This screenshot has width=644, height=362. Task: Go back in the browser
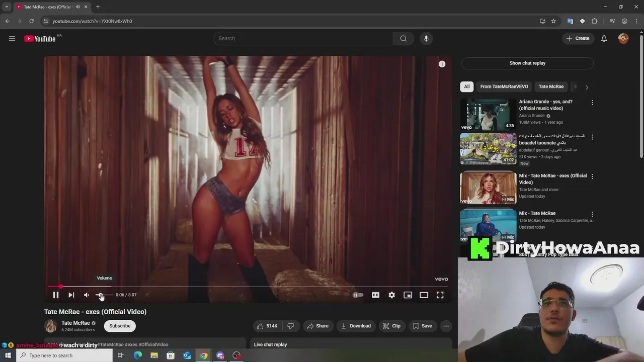coord(7,21)
